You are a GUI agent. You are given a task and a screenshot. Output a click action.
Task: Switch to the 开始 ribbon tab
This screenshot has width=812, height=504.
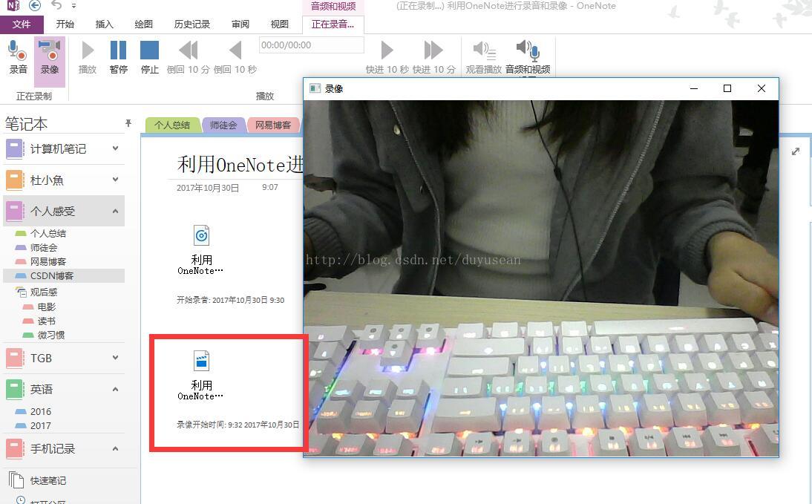coord(65,24)
